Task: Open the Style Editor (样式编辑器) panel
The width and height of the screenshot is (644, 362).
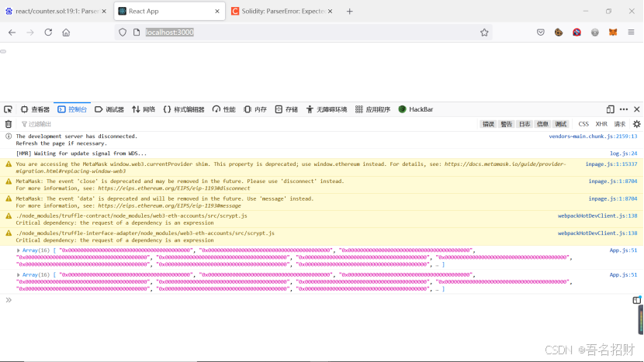Action: 184,109
